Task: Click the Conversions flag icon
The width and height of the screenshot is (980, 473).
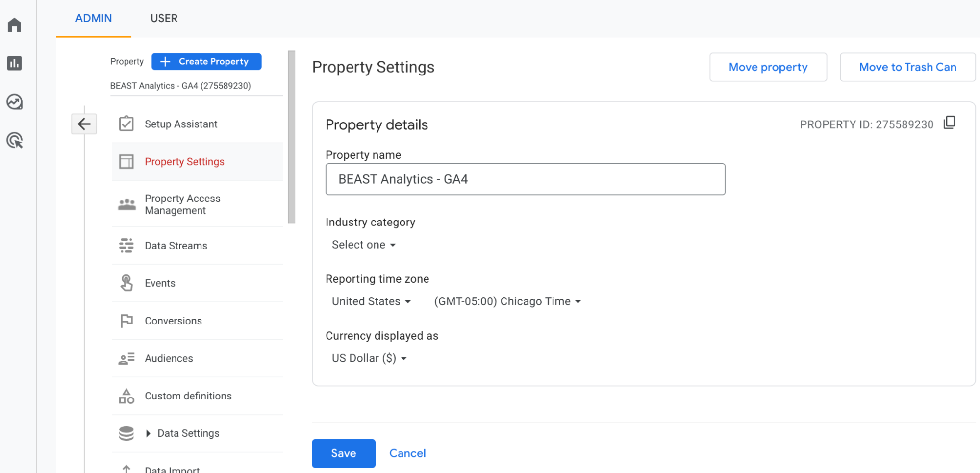Action: tap(126, 321)
